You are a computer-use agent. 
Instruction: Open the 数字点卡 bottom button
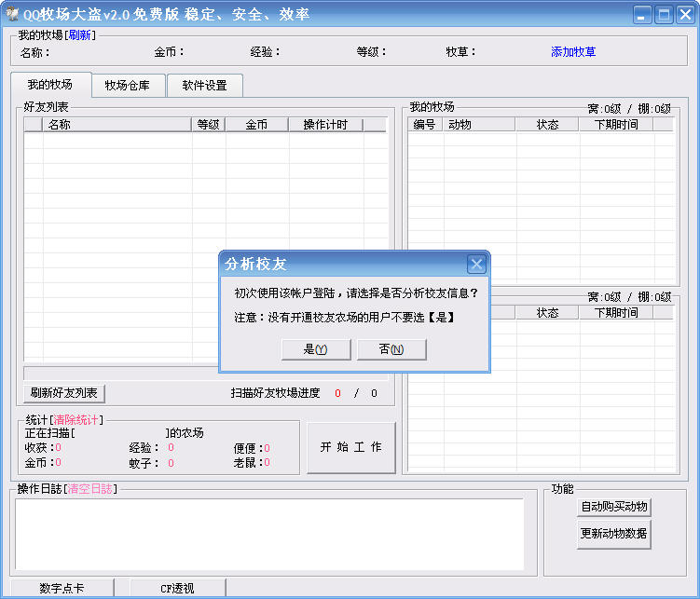click(62, 588)
